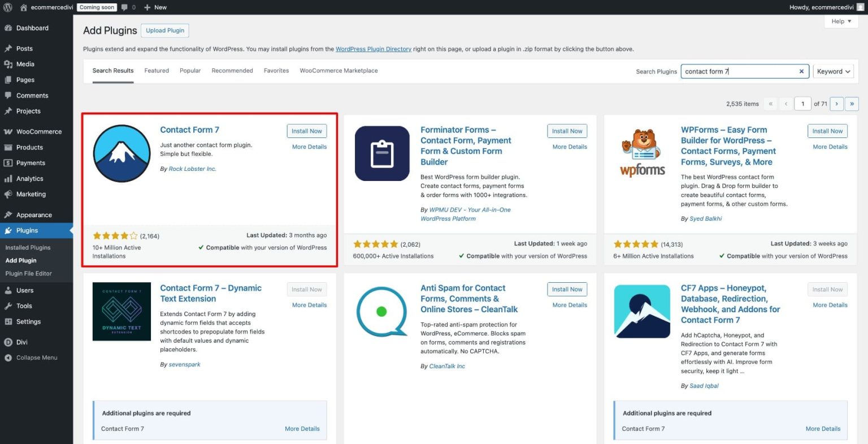Switch to the Featured tab
Image resolution: width=868 pixels, height=444 pixels.
point(157,71)
